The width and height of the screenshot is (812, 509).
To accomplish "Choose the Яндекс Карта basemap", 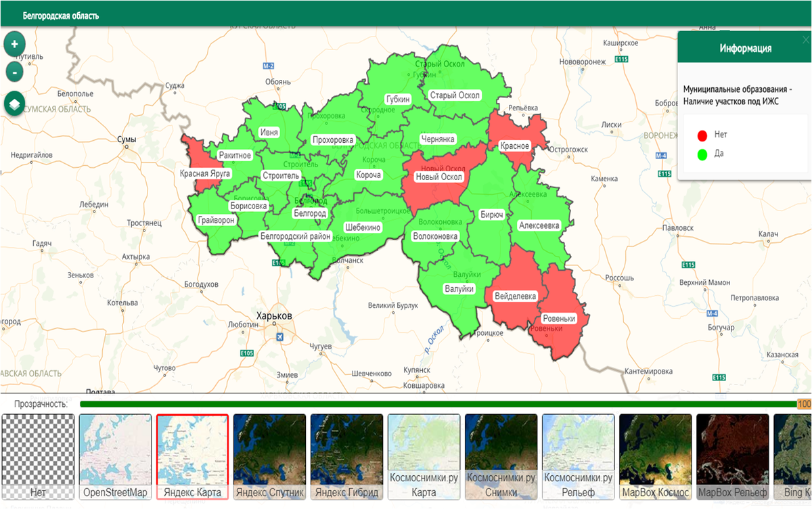I will click(192, 457).
